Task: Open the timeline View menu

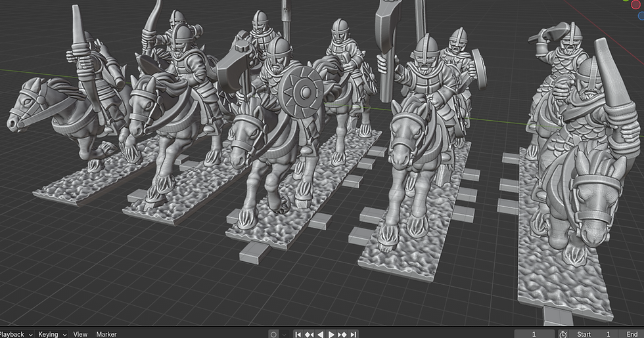Action: point(80,334)
